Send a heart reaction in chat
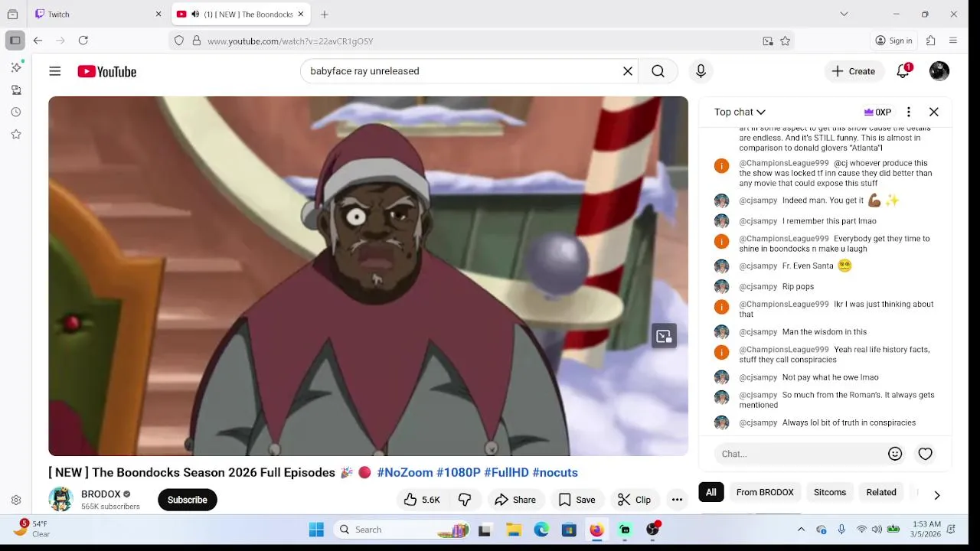 926,454
